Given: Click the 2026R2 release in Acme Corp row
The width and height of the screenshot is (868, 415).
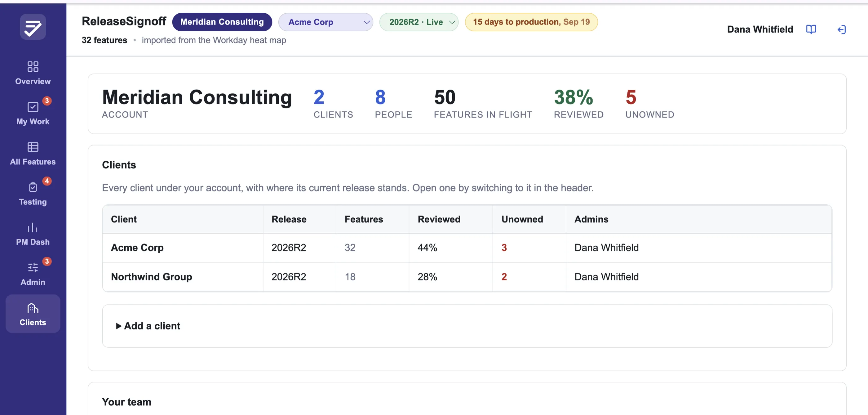Looking at the screenshot, I should (x=289, y=248).
